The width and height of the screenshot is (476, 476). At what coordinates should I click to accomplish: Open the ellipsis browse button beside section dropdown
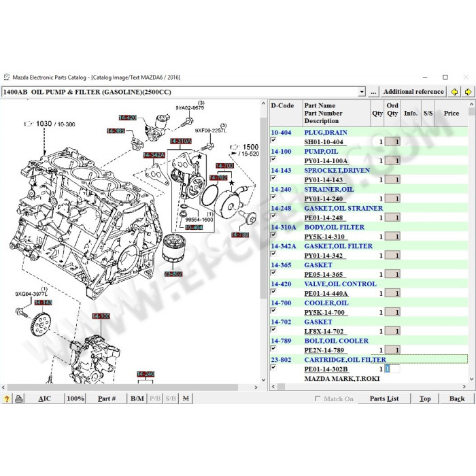(x=373, y=92)
